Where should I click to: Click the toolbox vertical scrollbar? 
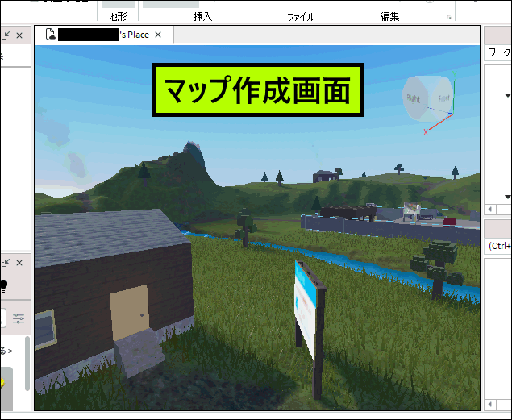pos(27,364)
